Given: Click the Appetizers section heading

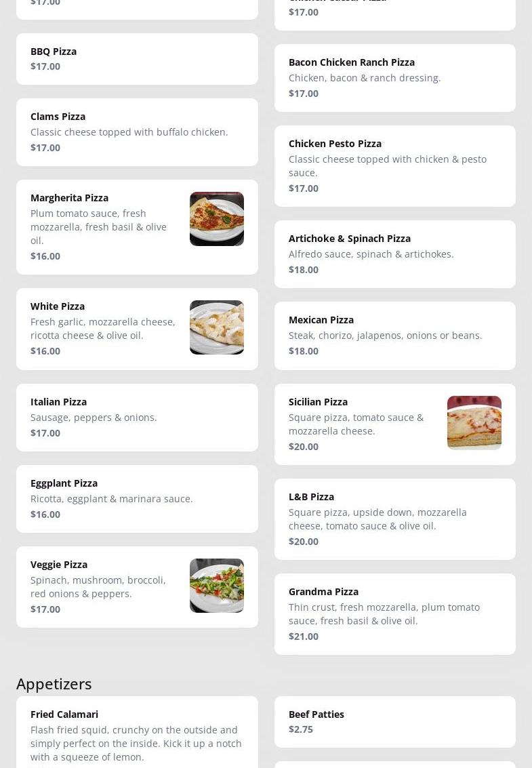Looking at the screenshot, I should [54, 683].
